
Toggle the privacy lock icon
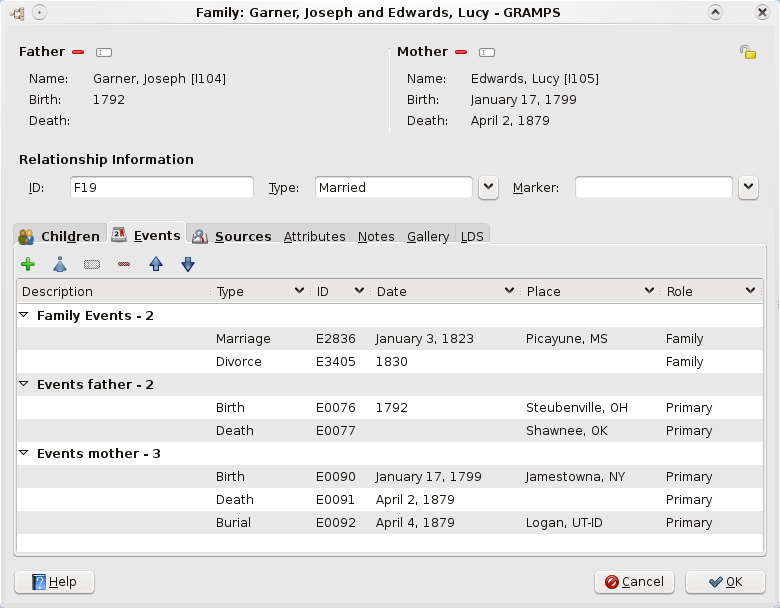748,52
